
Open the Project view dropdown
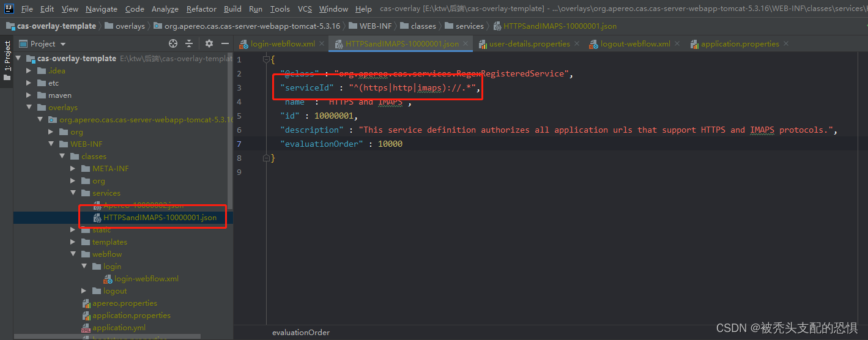click(63, 44)
